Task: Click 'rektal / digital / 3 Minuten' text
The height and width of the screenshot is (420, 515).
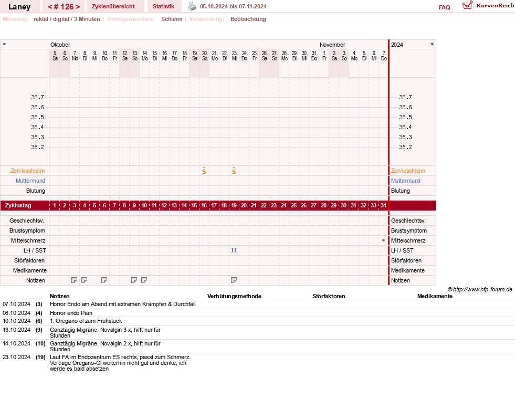Action: click(x=67, y=19)
